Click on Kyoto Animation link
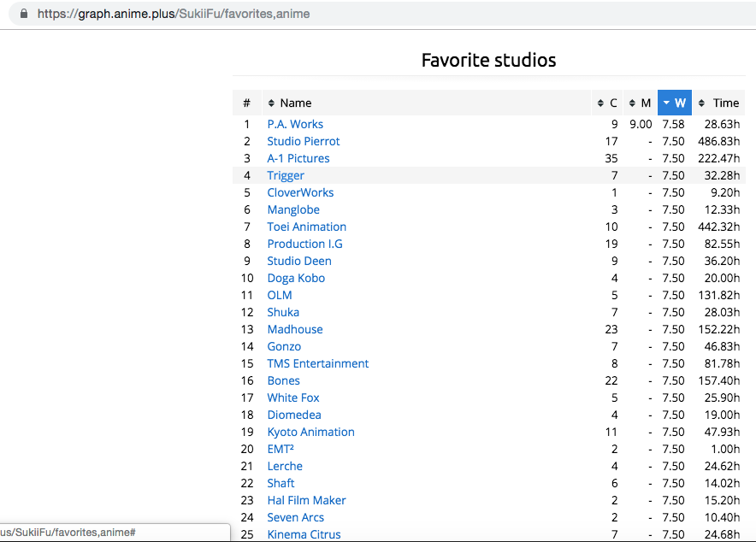Screen dimensions: 756x542 pos(310,432)
